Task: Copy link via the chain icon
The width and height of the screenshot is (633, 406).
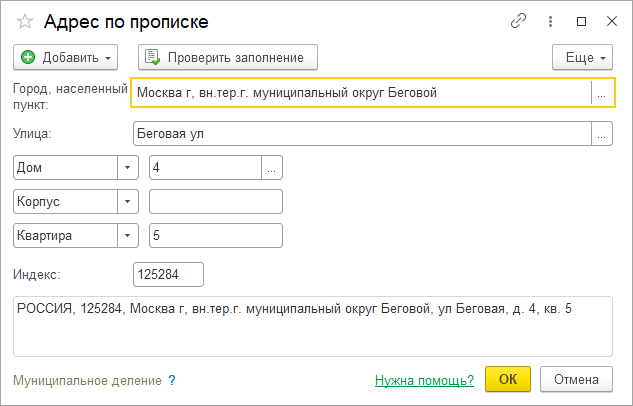Action: 518,21
